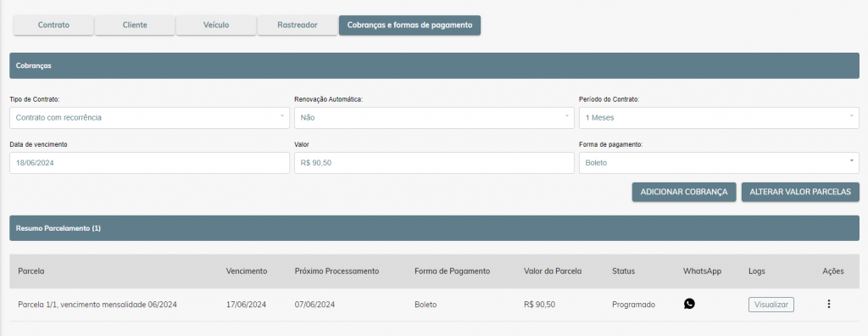Click the Forma de Pagamento column header
This screenshot has height=336, width=868.
click(453, 272)
